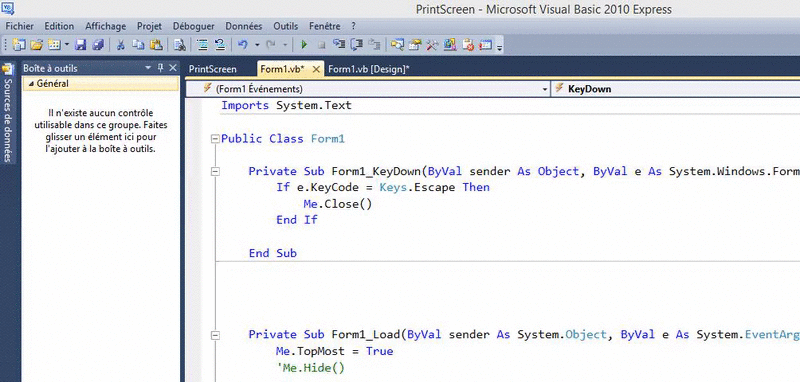The image size is (800, 382).
Task: Collapse the Form1_Load sub outline
Action: click(215, 335)
